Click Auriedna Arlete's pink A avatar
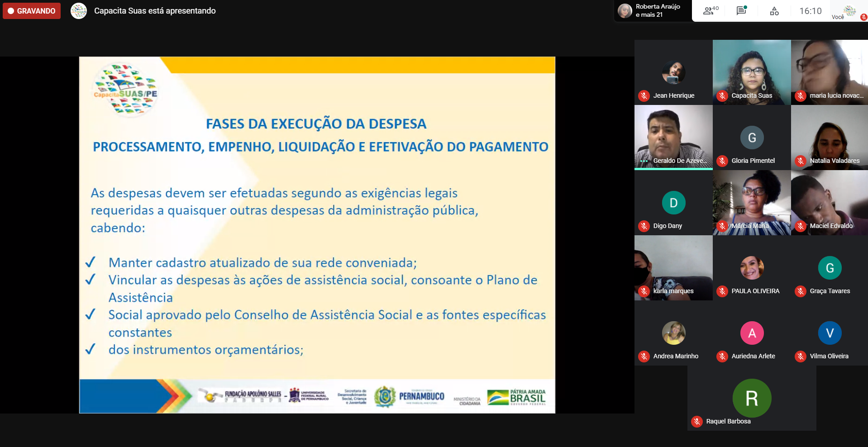This screenshot has width=868, height=447. (752, 333)
